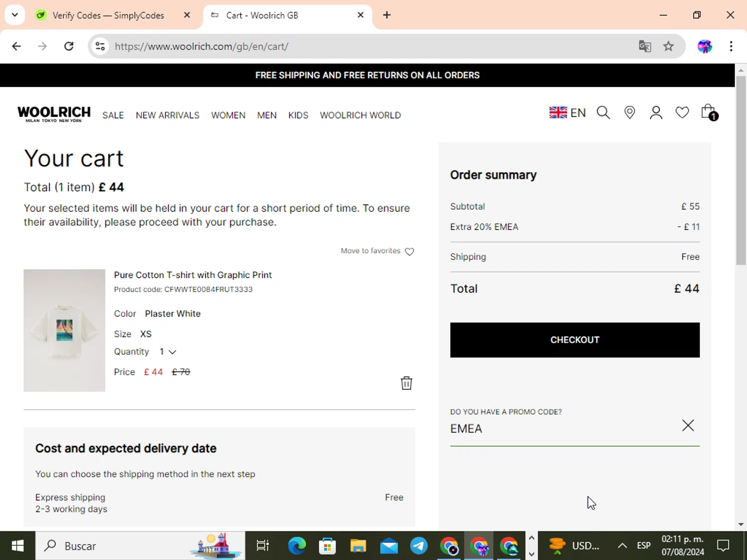Remove the EMEA promo code with X
This screenshot has width=747, height=560.
(688, 425)
